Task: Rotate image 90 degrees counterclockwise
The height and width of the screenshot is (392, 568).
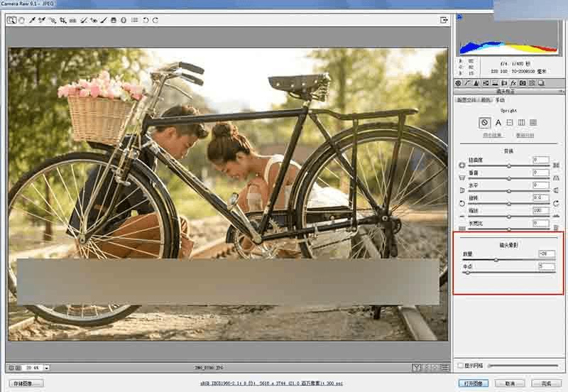Action: [x=146, y=21]
